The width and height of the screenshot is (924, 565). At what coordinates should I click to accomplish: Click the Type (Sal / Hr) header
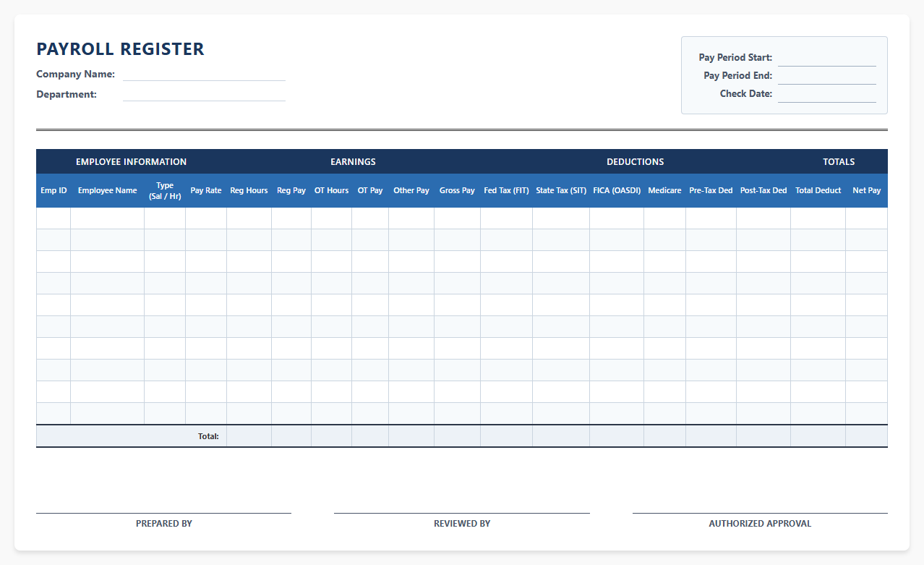[165, 191]
